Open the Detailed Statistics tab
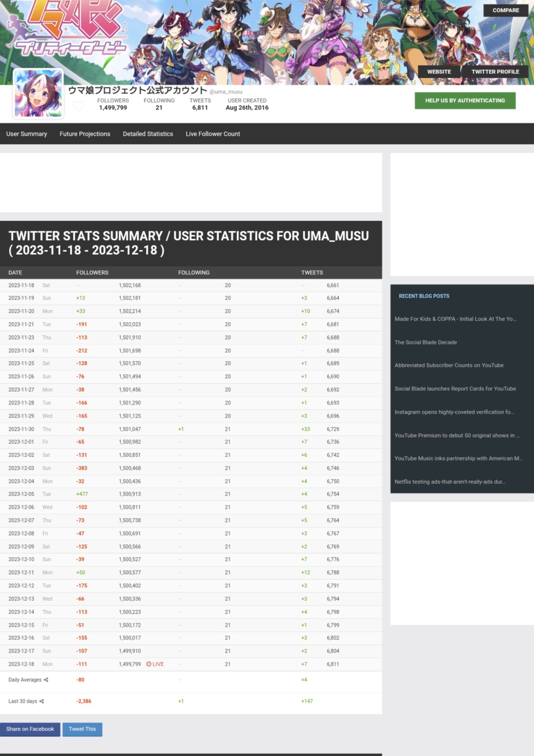 click(148, 134)
